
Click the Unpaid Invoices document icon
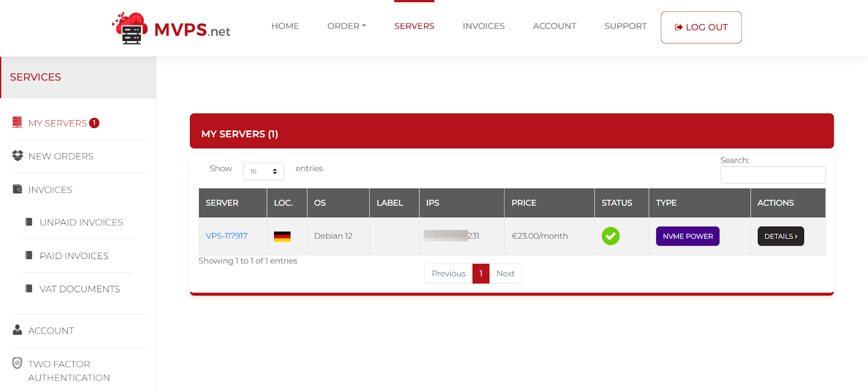(x=29, y=222)
